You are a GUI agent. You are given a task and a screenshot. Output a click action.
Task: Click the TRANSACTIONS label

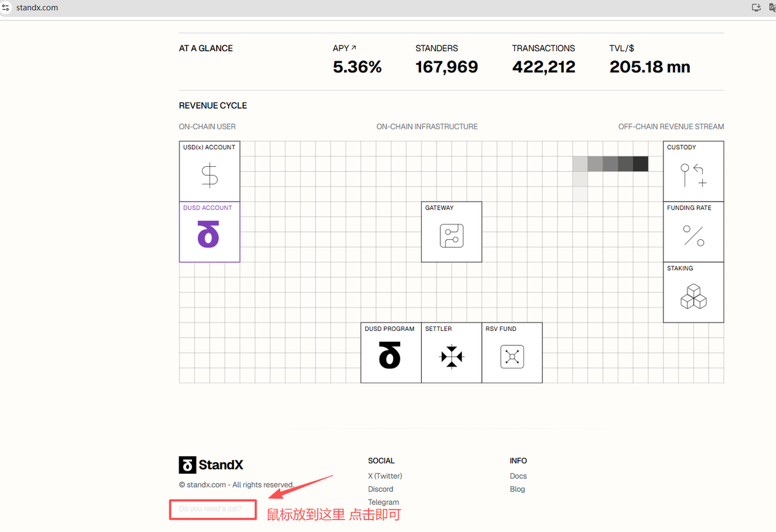coord(543,48)
